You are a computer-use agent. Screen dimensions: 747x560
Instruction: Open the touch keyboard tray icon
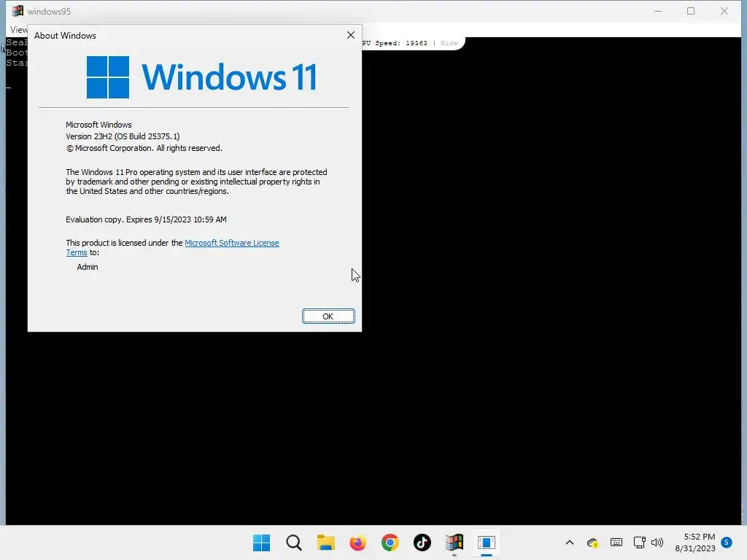click(616, 542)
